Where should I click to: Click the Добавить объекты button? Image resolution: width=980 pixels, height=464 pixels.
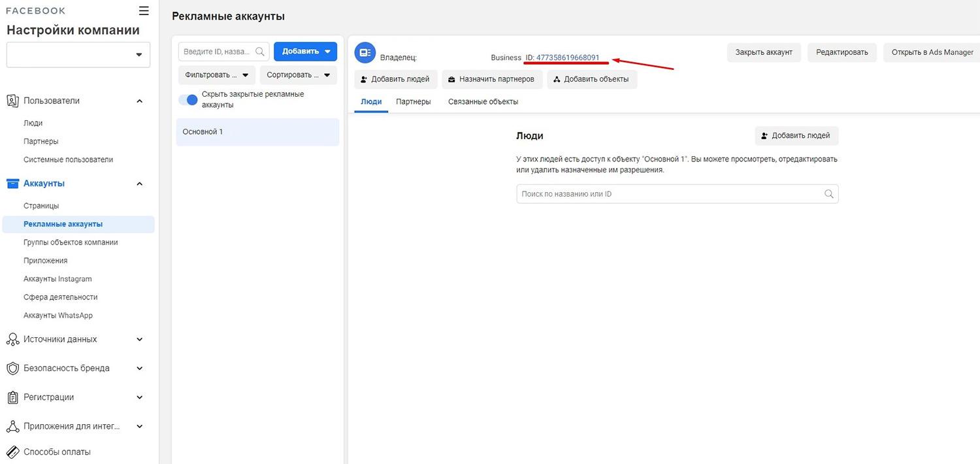[x=592, y=79]
